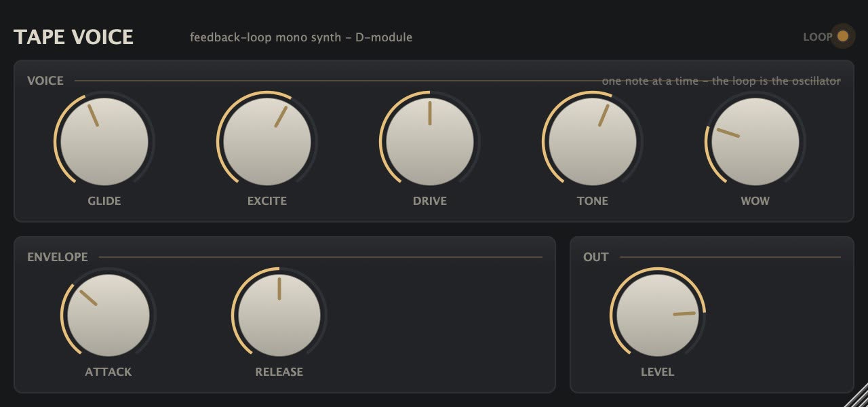Screen dimensions: 868x407
Task: Click the GLIDE knob
Action: point(104,142)
